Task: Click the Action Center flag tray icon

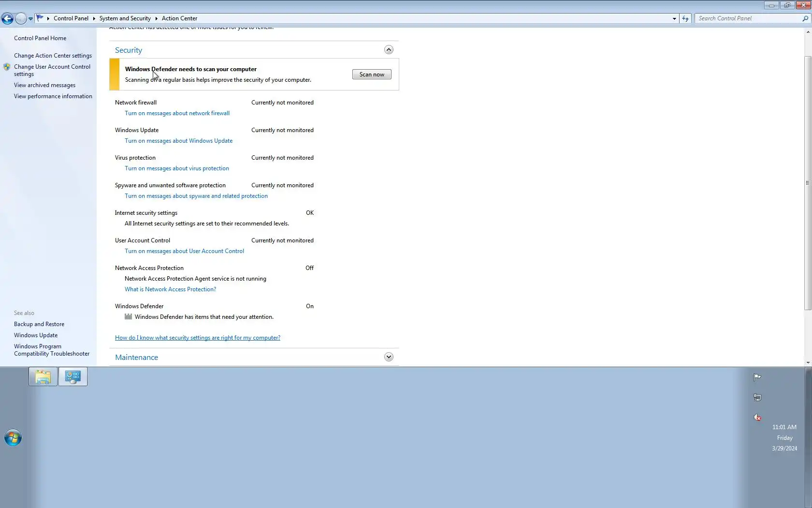Action: [x=757, y=377]
